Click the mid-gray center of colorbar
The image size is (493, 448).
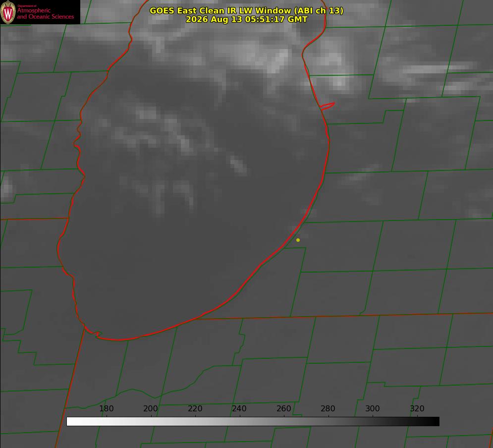253,422
